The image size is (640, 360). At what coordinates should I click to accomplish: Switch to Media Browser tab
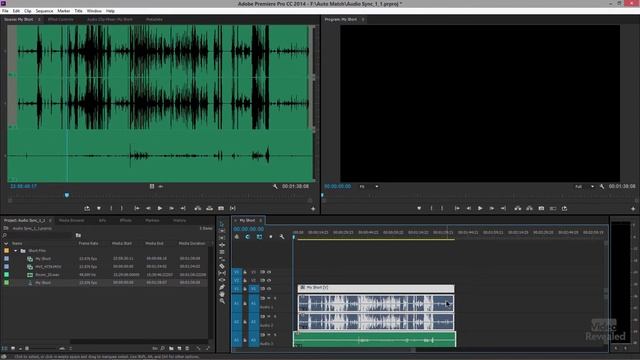pos(71,220)
